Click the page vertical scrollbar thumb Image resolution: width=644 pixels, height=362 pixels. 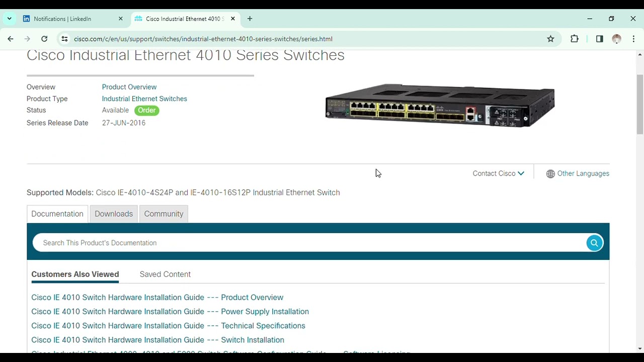pyautogui.click(x=640, y=105)
